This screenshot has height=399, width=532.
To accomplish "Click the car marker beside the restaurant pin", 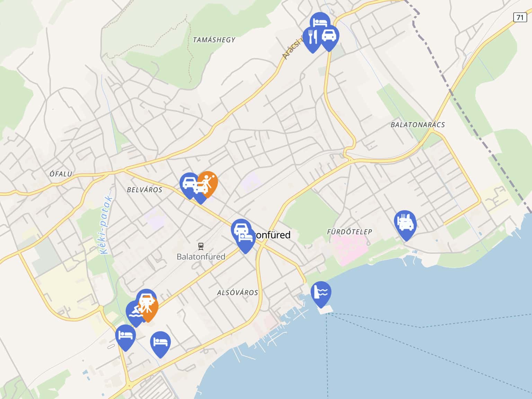I will point(329,36).
